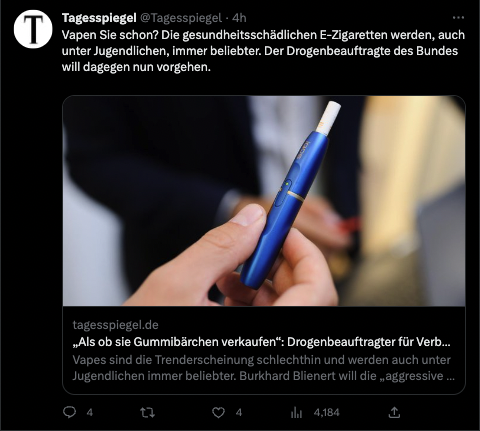Click the tagesspiegel.de domain label
Image resolution: width=480 pixels, height=431 pixels.
tap(115, 325)
